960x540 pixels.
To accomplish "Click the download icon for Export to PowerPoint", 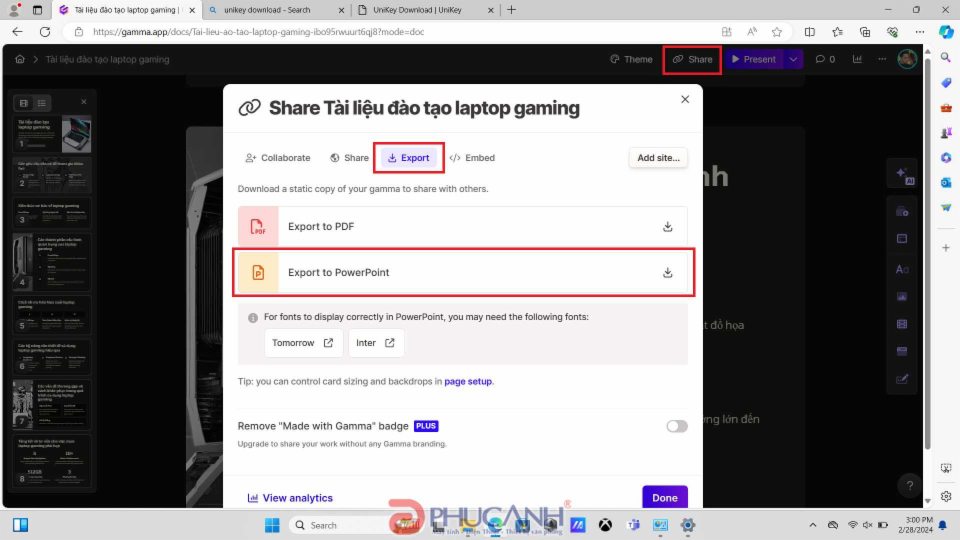I will pos(667,272).
